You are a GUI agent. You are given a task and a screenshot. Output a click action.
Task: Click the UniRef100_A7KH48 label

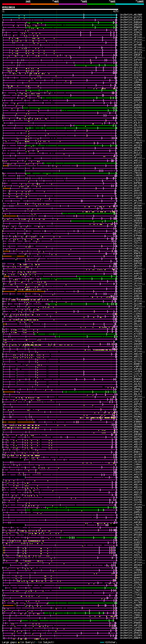coord(131,113)
